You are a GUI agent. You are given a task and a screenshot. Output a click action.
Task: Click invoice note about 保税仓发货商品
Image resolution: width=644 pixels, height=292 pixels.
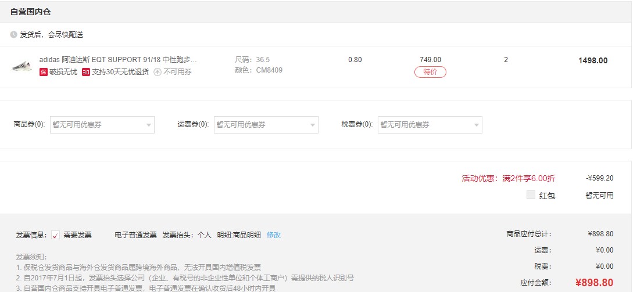pyautogui.click(x=138, y=268)
